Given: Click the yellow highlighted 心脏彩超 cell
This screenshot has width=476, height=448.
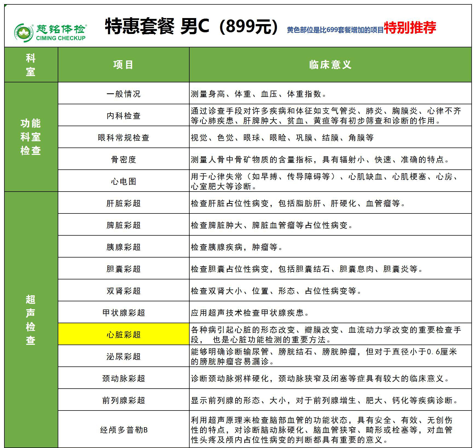Looking at the screenshot, I should point(124,334).
